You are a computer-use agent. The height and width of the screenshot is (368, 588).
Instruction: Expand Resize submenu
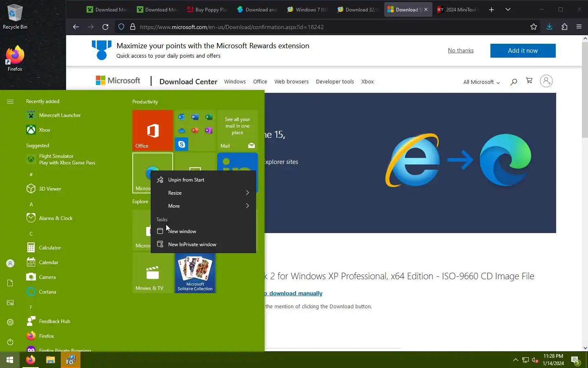(203, 193)
